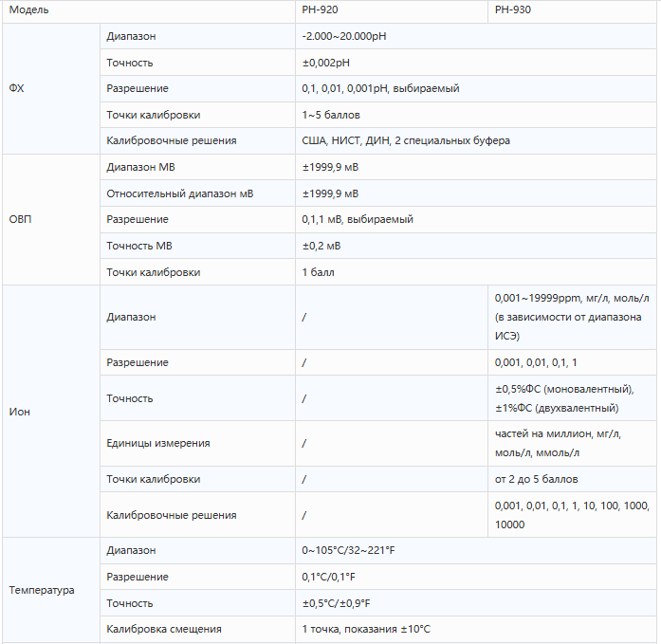Click Единицы измерения row label

[x=158, y=443]
